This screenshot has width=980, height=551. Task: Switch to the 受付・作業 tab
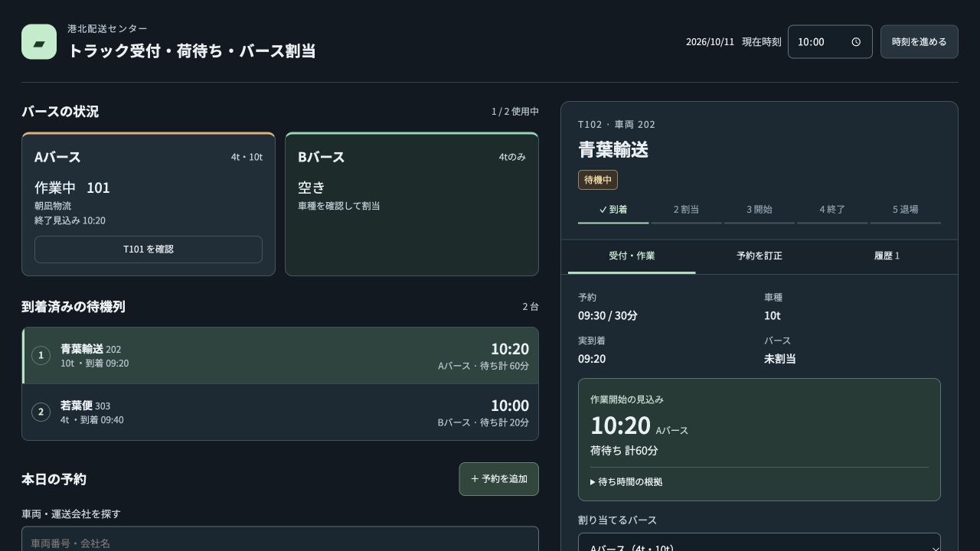[632, 256]
